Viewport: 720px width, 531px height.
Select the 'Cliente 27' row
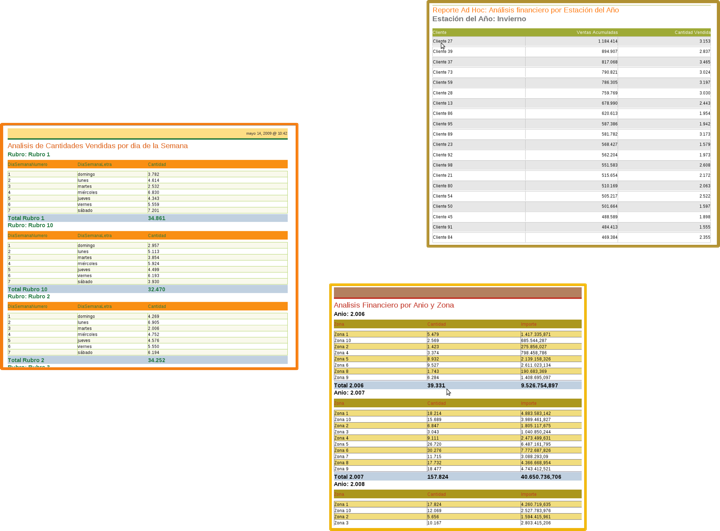point(443,41)
